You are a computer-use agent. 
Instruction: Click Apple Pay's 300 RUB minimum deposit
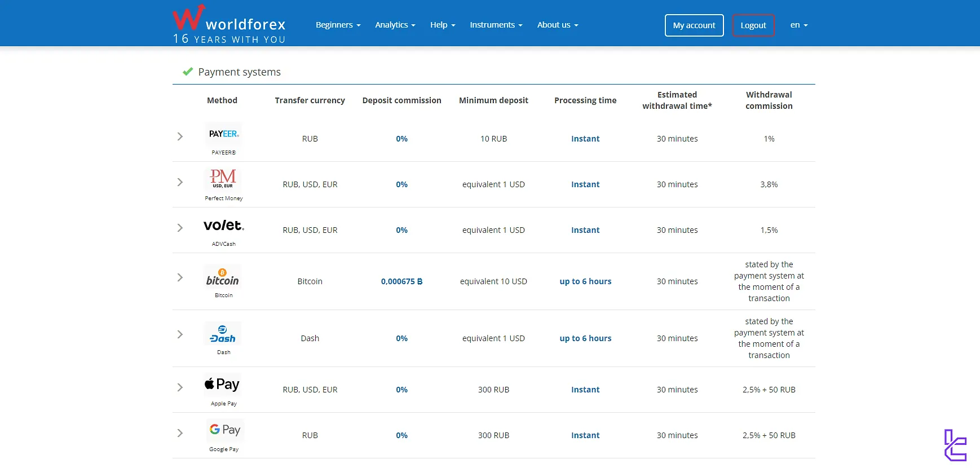[x=494, y=390]
